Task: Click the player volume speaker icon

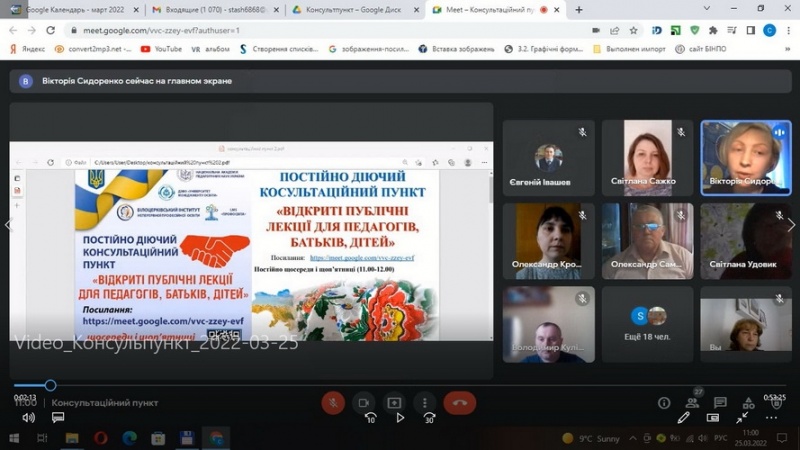Action: [x=28, y=418]
